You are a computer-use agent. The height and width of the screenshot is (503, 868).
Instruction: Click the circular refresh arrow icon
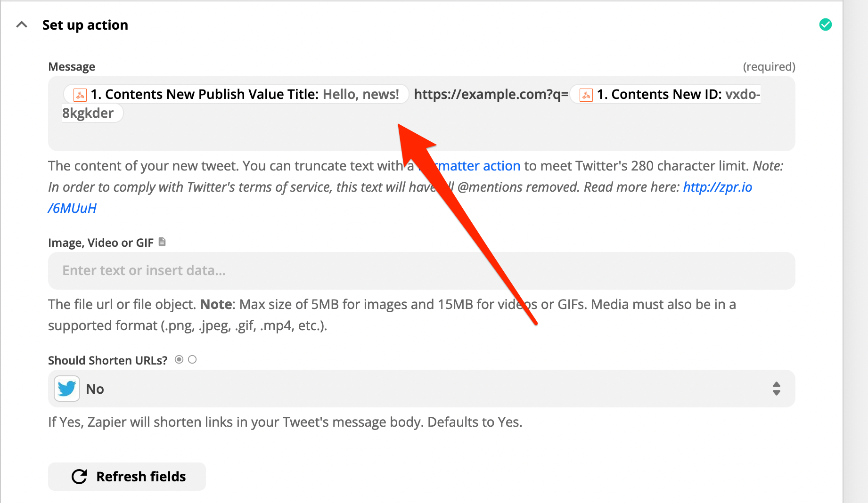click(79, 477)
